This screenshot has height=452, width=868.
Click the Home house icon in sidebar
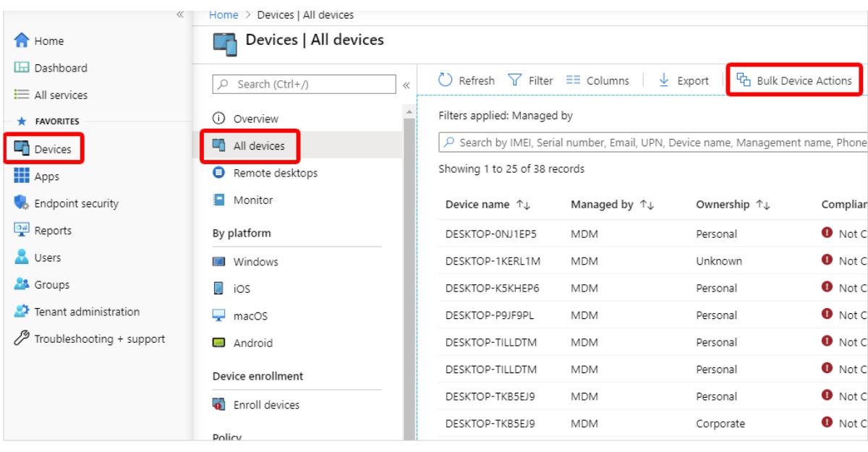point(21,41)
